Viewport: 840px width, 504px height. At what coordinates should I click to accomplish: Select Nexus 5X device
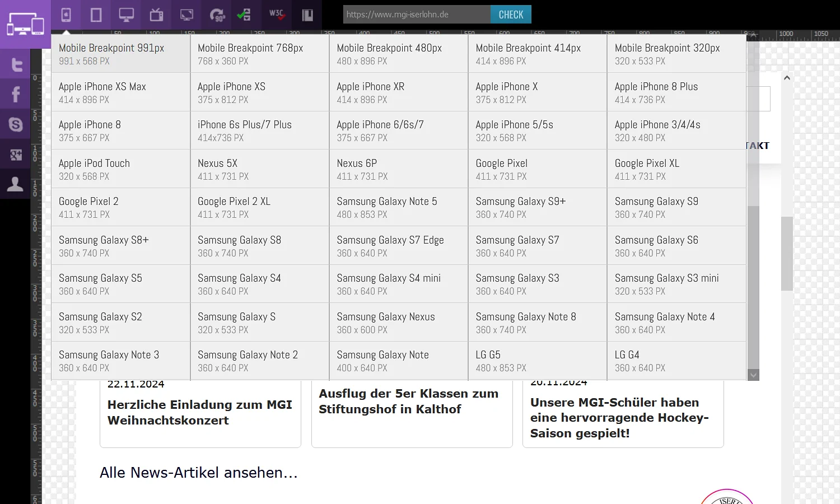pyautogui.click(x=260, y=169)
